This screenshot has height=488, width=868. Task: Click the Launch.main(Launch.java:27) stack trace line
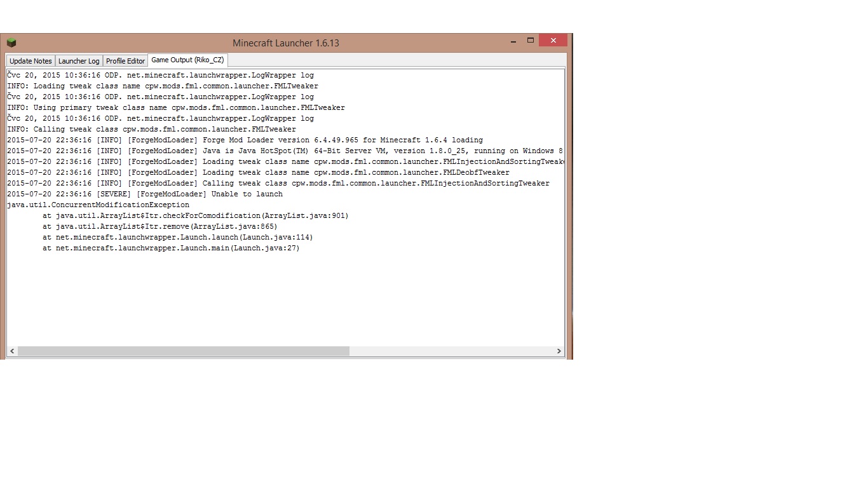point(171,248)
